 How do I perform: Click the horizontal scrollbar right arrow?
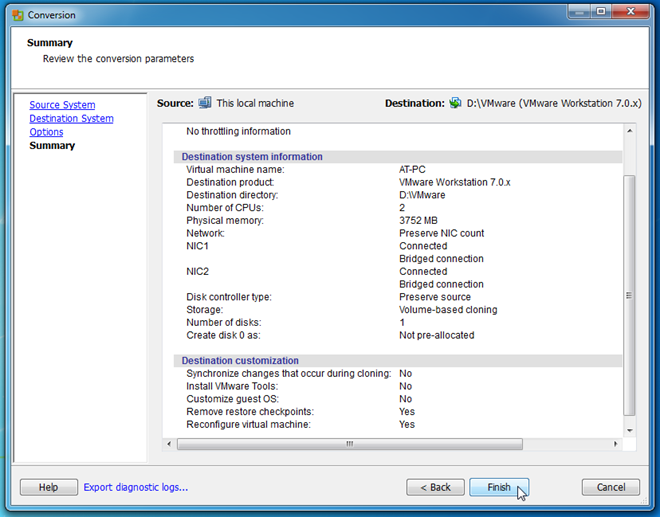(x=614, y=443)
